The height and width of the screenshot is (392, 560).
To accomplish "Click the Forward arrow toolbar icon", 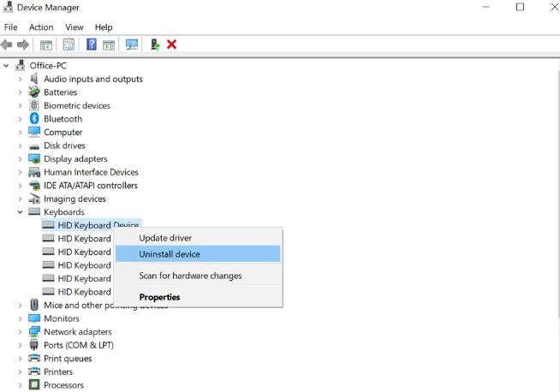I will coord(23,45).
